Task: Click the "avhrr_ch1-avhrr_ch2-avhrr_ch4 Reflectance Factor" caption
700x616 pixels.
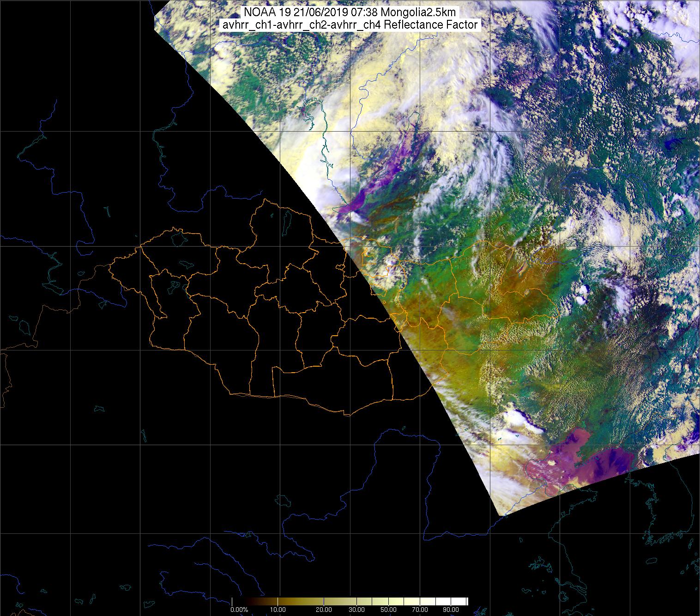Action: click(x=350, y=25)
